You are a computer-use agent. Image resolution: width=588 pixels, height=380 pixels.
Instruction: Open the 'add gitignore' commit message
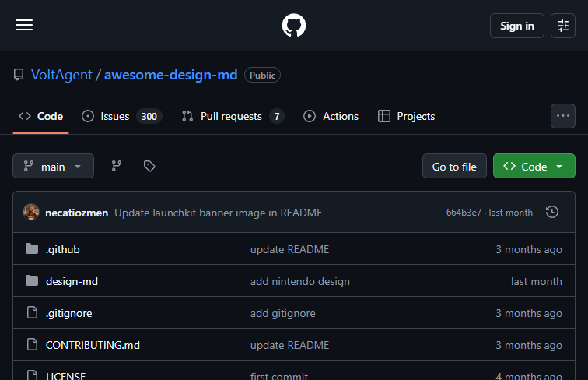pyautogui.click(x=283, y=313)
